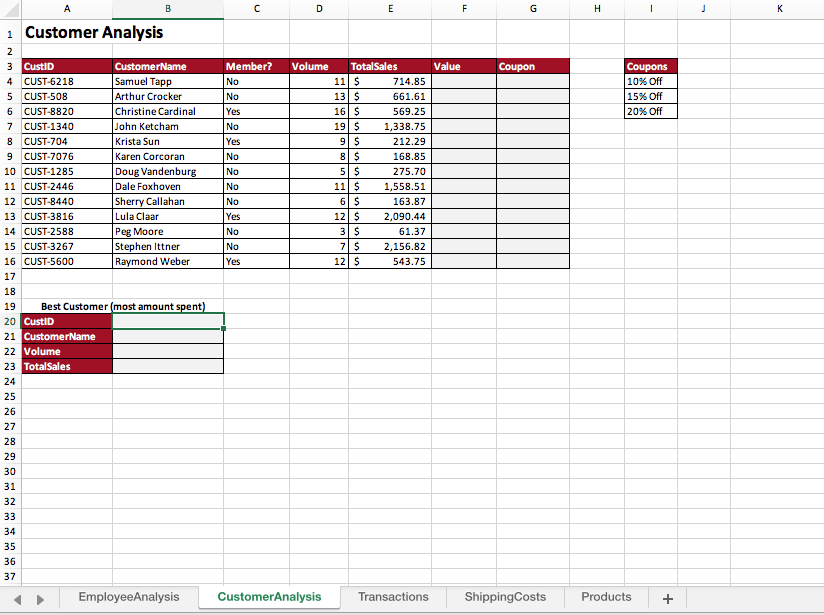824x615 pixels.
Task: Click the Raymond Weber name cell
Action: [168, 261]
